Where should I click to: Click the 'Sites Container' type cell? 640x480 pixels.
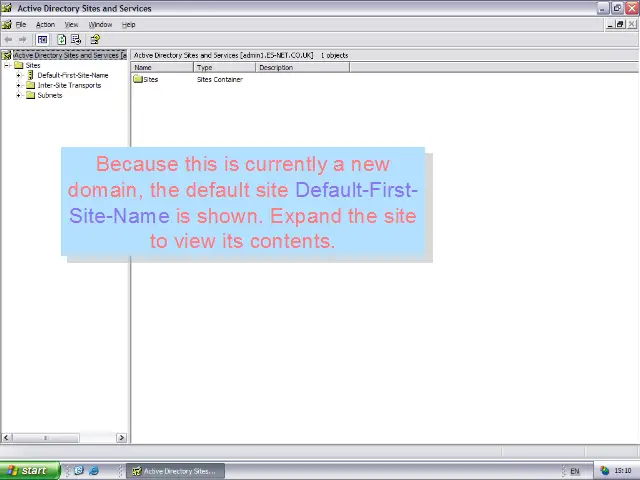pos(220,79)
